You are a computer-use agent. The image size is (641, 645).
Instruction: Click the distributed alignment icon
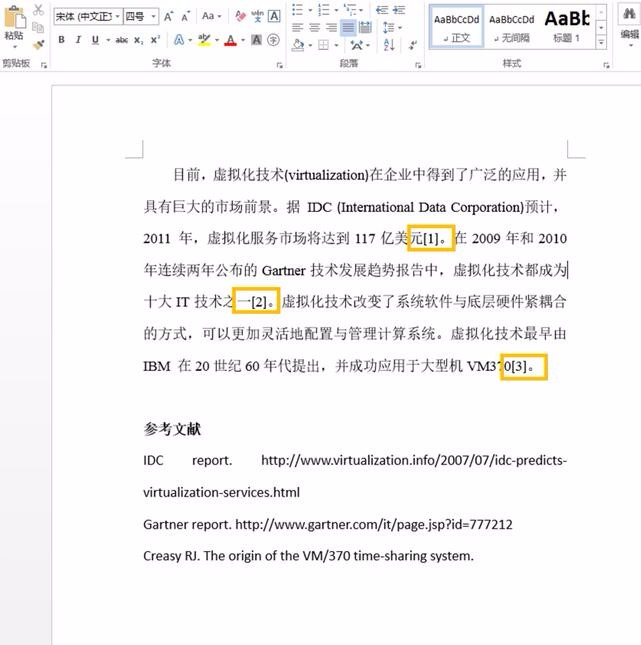[x=365, y=28]
